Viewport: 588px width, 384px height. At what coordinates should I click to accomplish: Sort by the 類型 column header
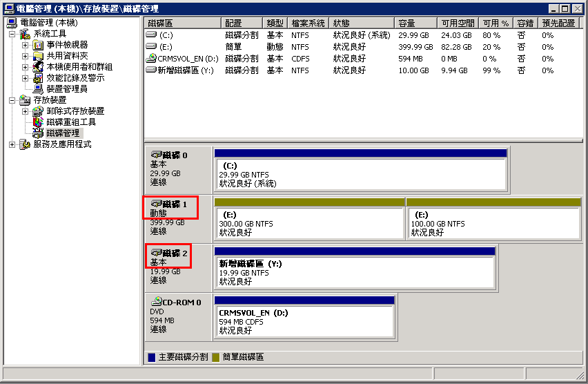pos(275,23)
